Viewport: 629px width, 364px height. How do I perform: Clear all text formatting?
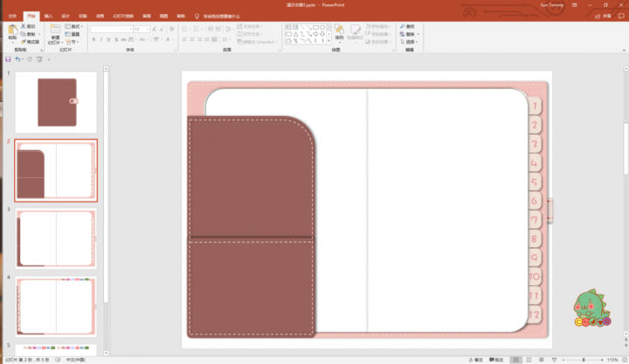tap(172, 30)
